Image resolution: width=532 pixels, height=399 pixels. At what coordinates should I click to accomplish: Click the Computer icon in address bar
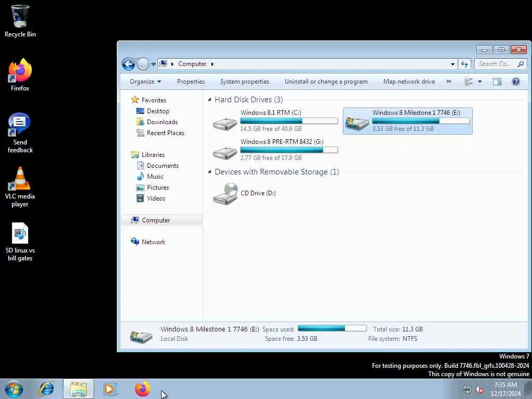163,64
